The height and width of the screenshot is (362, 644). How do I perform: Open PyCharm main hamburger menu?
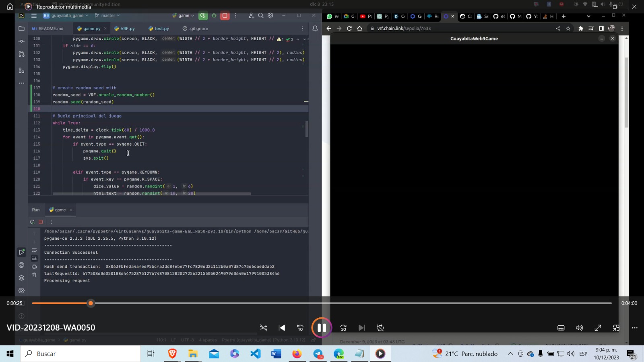pyautogui.click(x=34, y=16)
